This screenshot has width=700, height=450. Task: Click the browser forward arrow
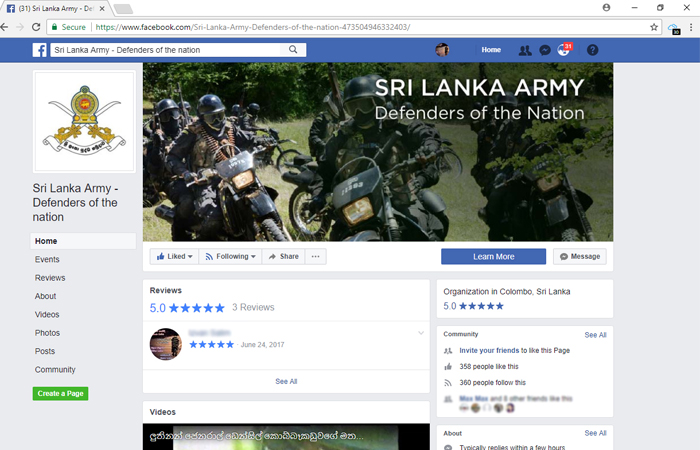click(x=20, y=27)
